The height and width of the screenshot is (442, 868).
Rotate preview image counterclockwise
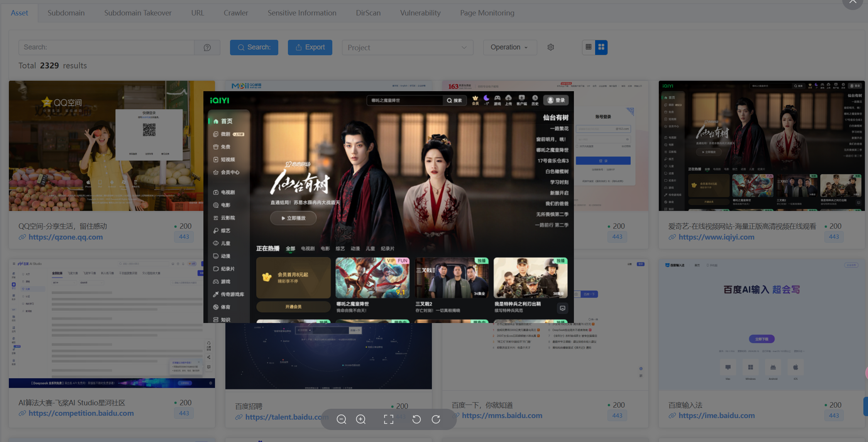[x=416, y=419]
